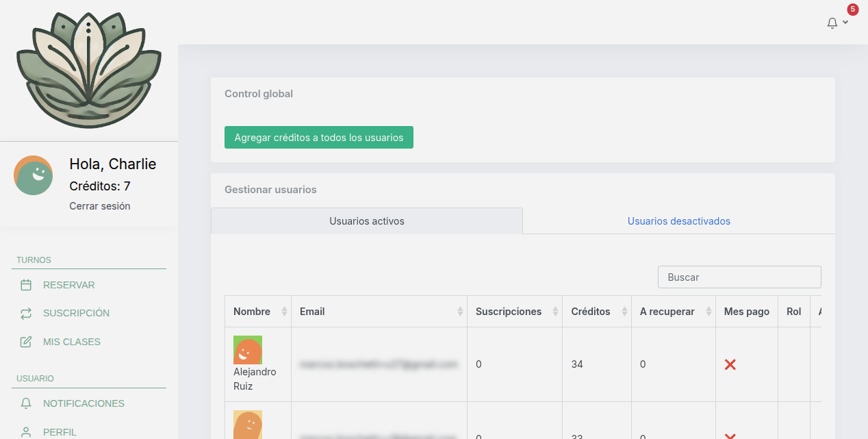Click Charlie's profile avatar
Viewport: 868px width, 439px height.
[34, 175]
